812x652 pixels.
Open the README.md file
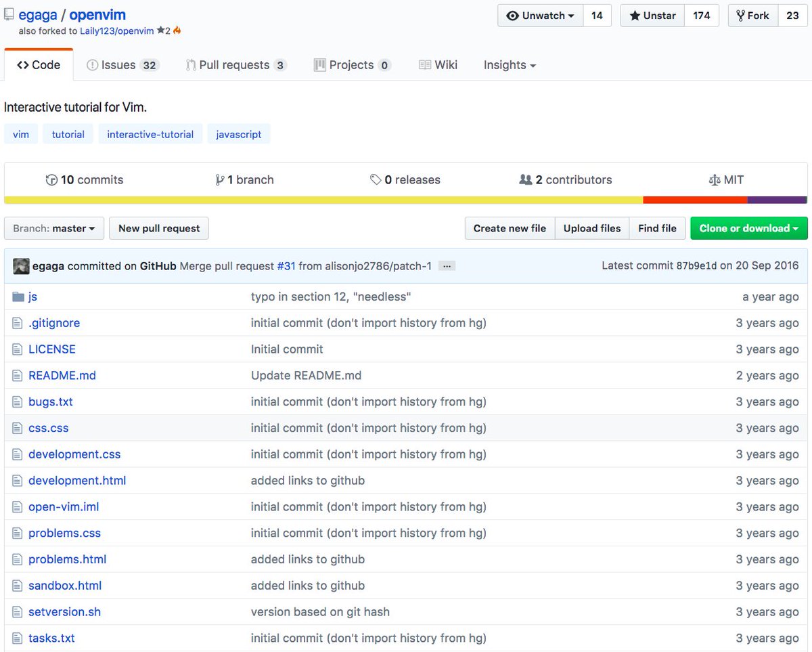62,376
